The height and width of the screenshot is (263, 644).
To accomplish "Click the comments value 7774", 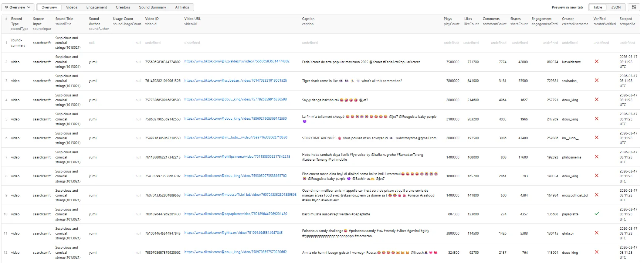I will pos(502,62).
